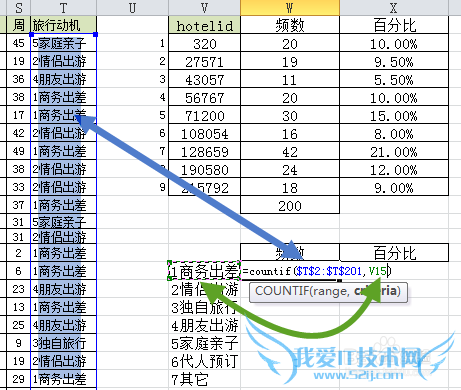Click the top 百分比 header cell
The image size is (461, 390).
point(394,25)
